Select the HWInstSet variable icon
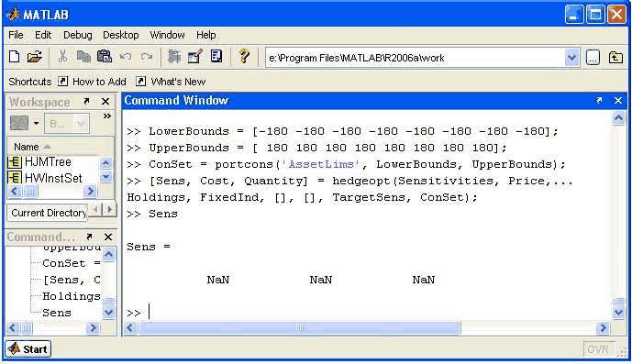The height and width of the screenshot is (364, 632). pyautogui.click(x=15, y=178)
